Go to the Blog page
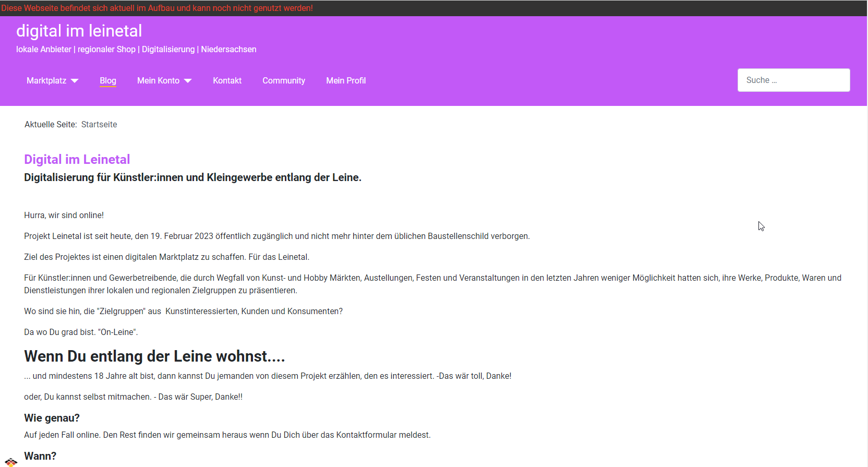 coord(108,80)
